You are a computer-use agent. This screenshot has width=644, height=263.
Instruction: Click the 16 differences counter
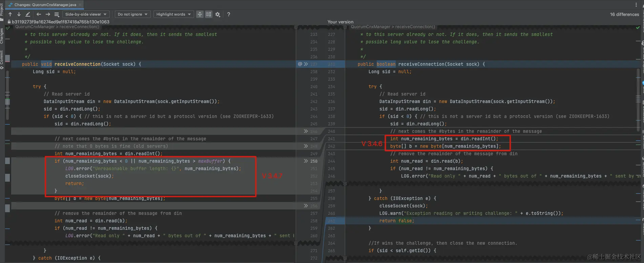(624, 14)
